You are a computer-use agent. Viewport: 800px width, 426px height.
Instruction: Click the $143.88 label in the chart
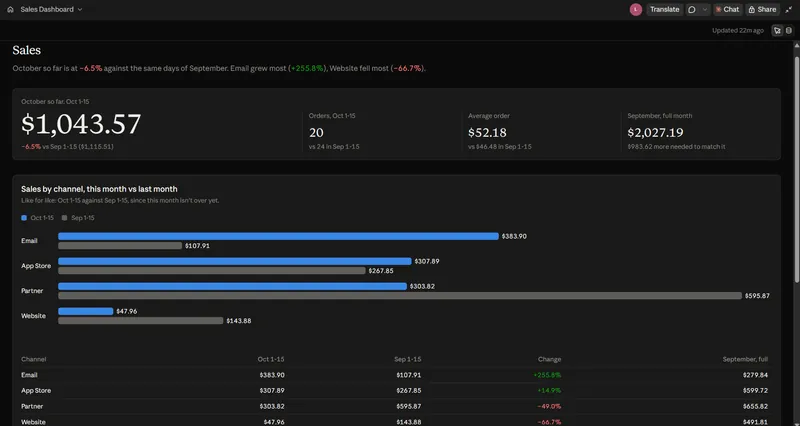coord(239,320)
